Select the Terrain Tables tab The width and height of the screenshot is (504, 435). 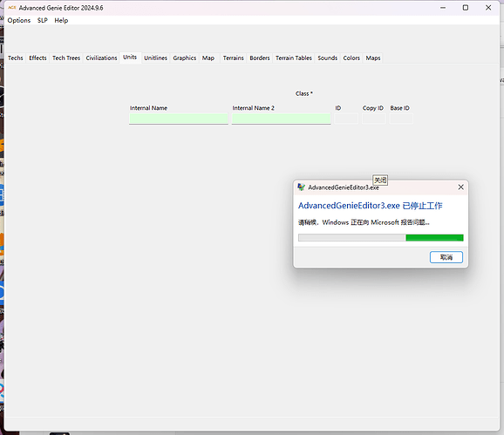click(x=294, y=58)
